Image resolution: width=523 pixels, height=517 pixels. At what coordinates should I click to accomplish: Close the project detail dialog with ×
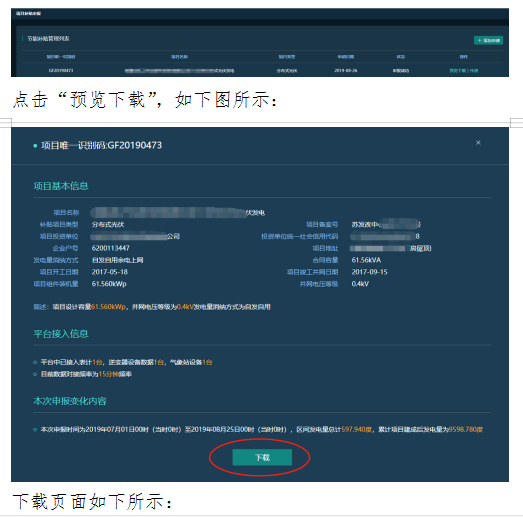click(478, 143)
